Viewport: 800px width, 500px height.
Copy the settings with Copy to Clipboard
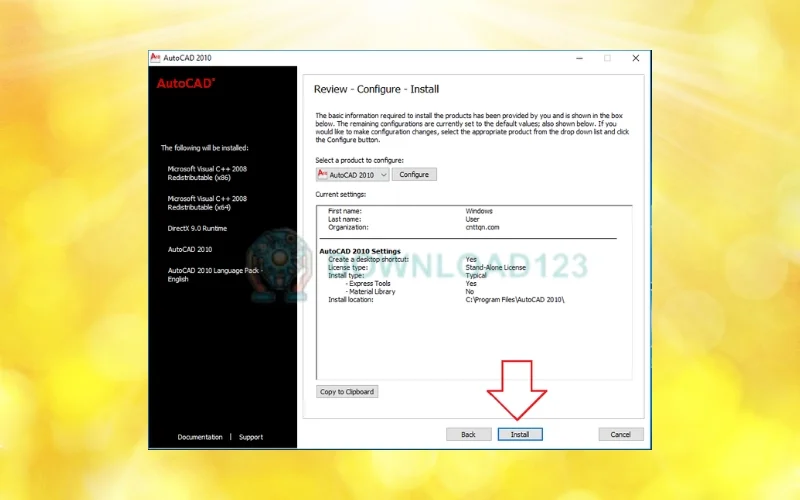(x=347, y=391)
